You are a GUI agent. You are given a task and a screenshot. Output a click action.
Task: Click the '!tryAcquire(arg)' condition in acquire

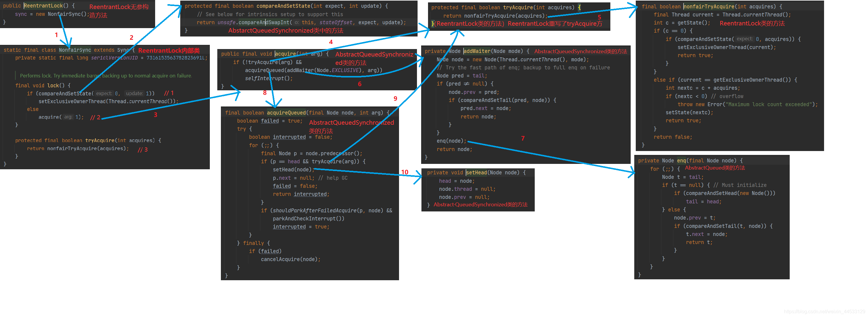pos(268,63)
